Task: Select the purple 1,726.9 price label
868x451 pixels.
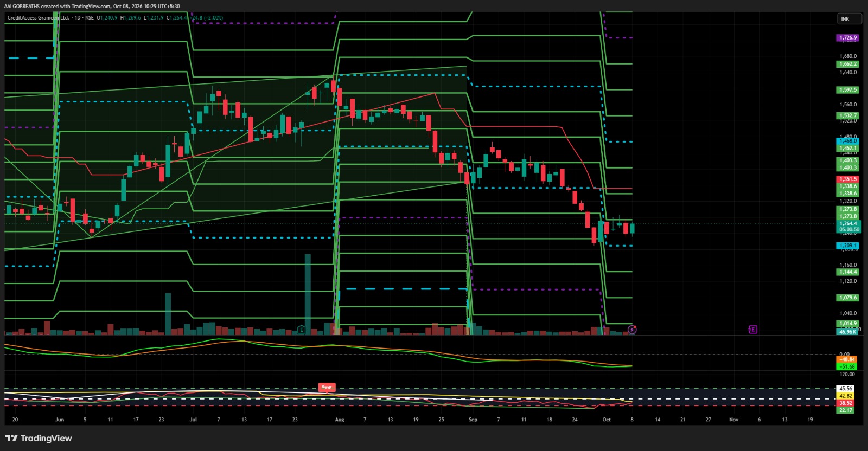Action: point(848,38)
